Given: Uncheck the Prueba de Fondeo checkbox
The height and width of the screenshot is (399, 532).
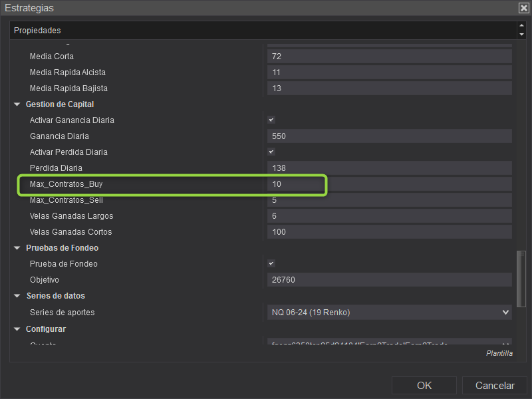Looking at the screenshot, I should click(271, 264).
